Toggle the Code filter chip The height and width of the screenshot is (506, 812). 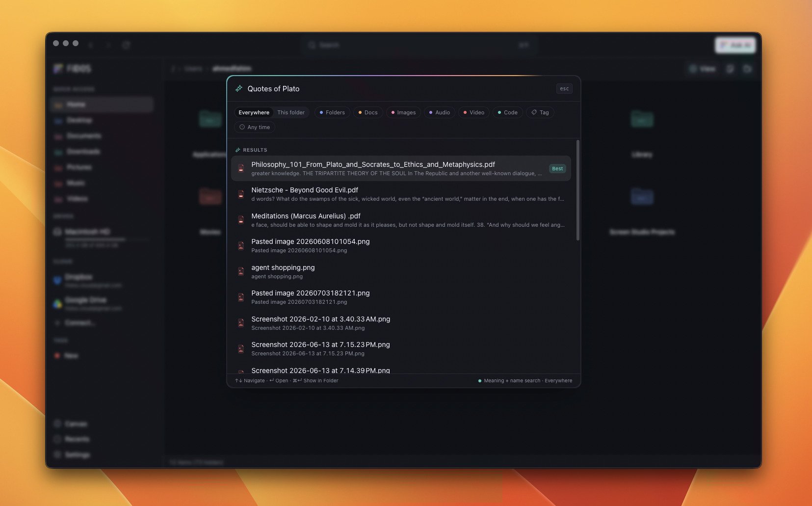[x=508, y=112]
